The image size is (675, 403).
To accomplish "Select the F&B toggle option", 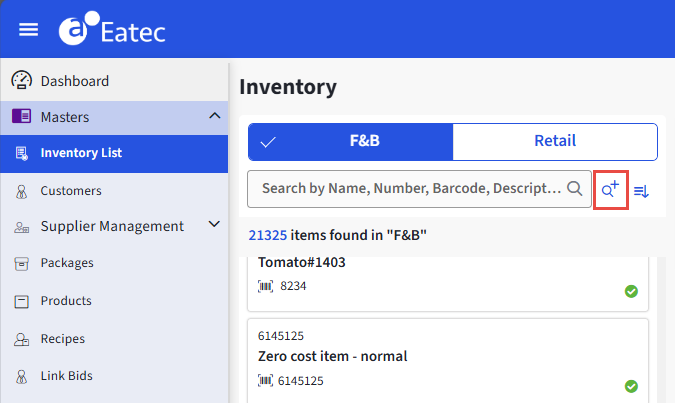I will [350, 141].
